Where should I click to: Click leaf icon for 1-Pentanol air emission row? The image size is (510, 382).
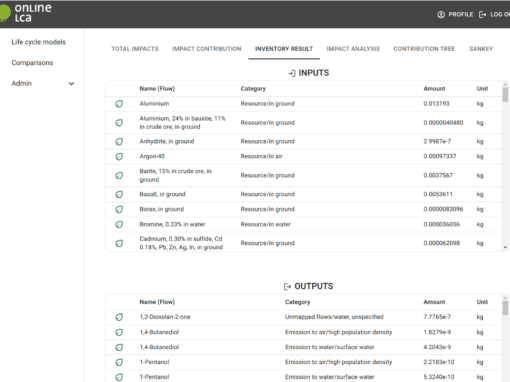pos(119,362)
